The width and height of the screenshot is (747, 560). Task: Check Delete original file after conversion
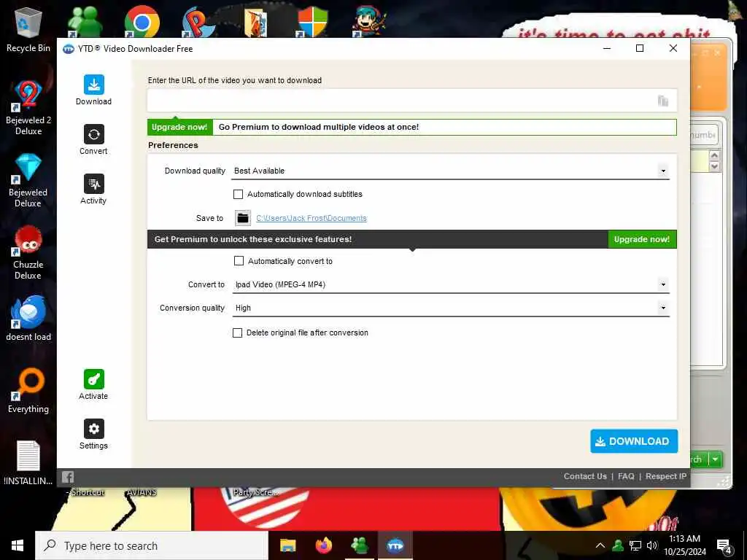coord(237,332)
